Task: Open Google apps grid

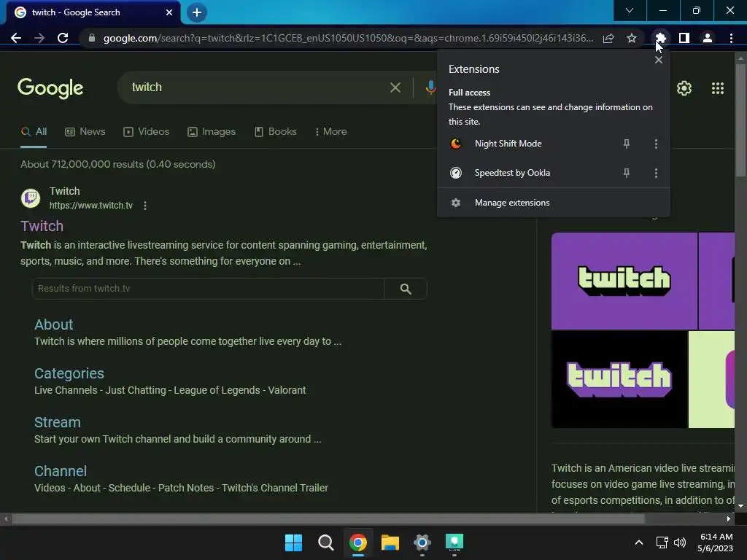Action: coord(718,88)
